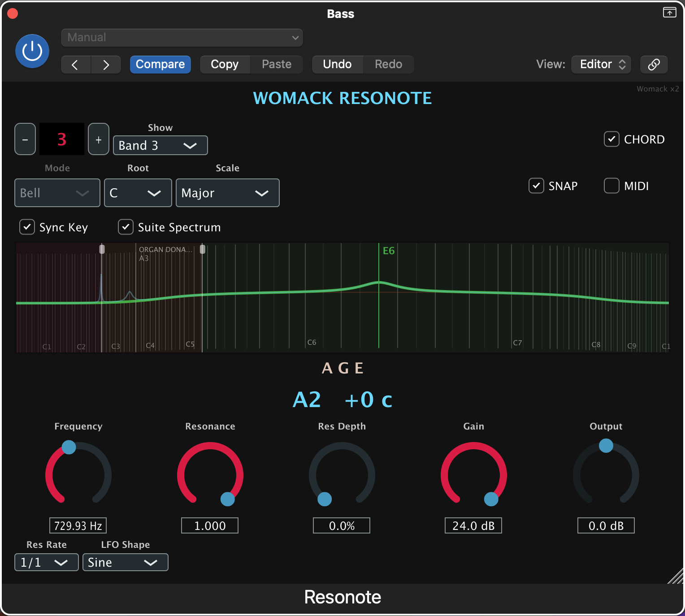685x616 pixels.
Task: Open the Root C dropdown
Action: click(138, 193)
